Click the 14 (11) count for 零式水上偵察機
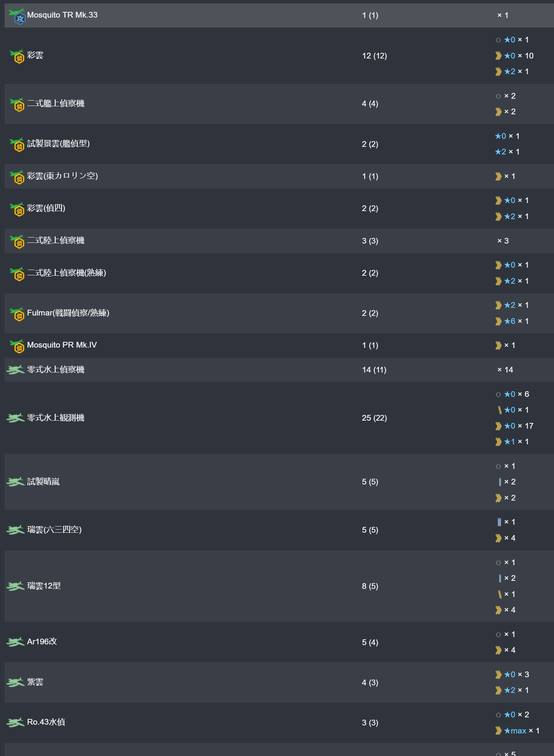This screenshot has width=554, height=756. click(374, 370)
